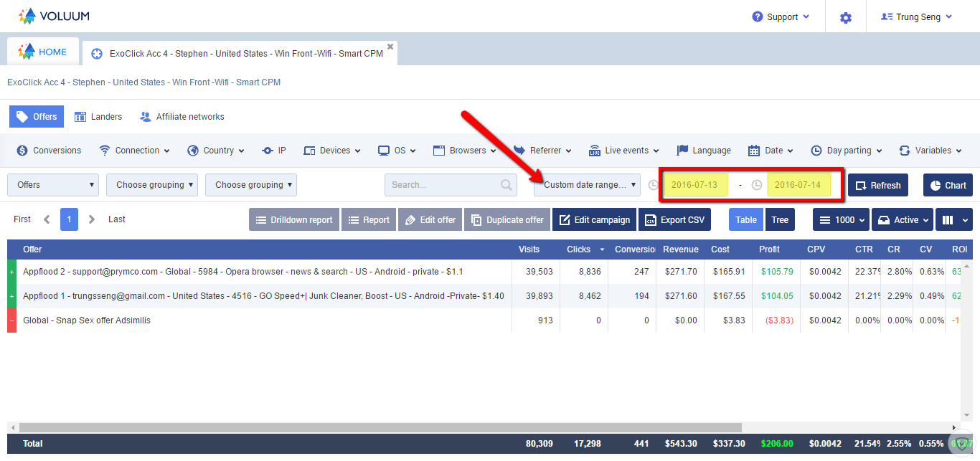Click the Edit campaign button

[595, 220]
